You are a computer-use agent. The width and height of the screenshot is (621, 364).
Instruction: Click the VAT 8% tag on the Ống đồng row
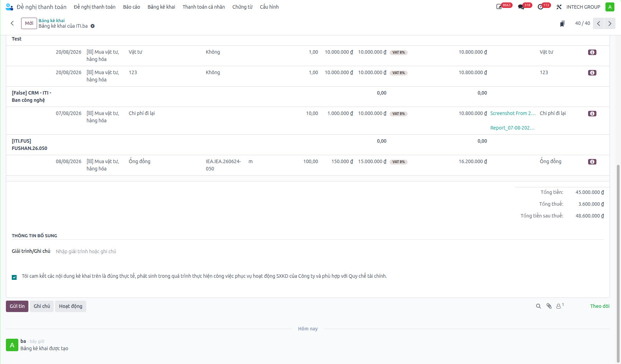click(x=399, y=162)
